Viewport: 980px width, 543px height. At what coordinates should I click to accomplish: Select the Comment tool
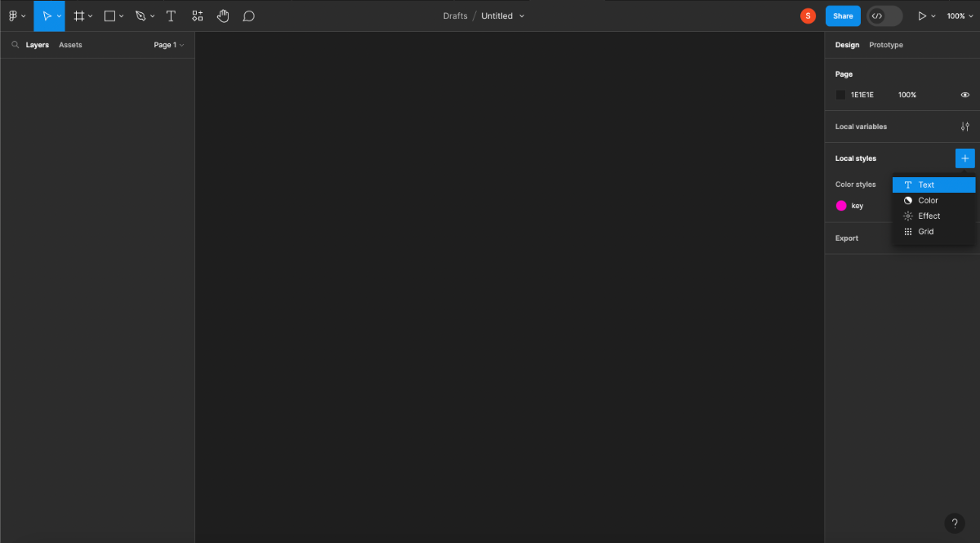tap(249, 16)
